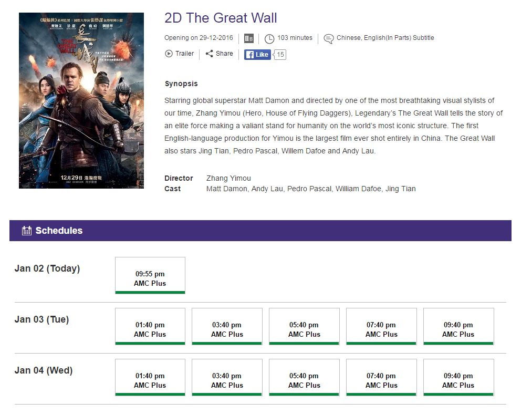Click the IIB rating category icon
This screenshot has height=414, width=532.
coord(249,38)
